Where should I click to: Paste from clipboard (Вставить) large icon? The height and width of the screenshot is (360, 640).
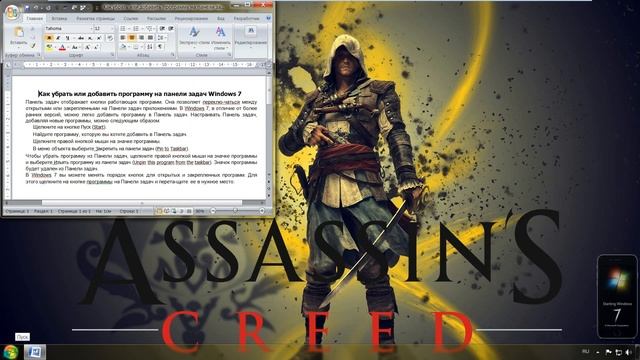click(19, 31)
